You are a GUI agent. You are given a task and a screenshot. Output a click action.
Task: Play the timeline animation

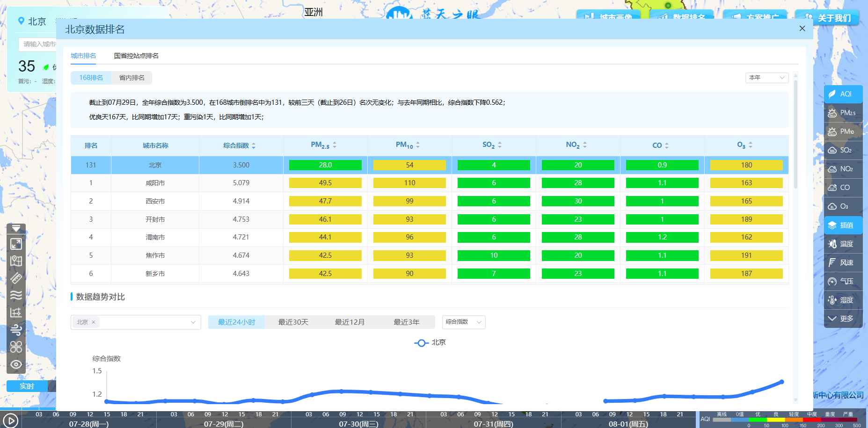coord(10,420)
